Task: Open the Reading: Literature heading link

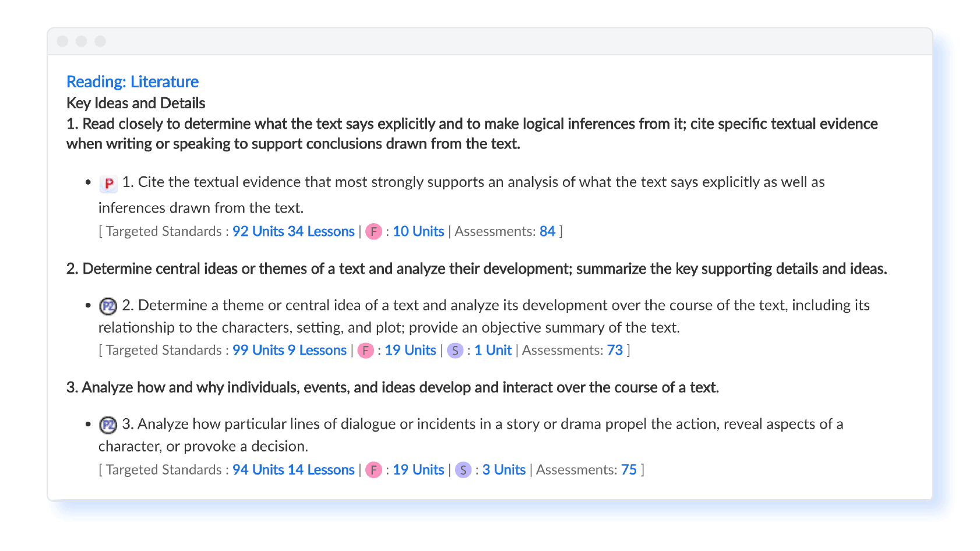Action: pos(132,82)
